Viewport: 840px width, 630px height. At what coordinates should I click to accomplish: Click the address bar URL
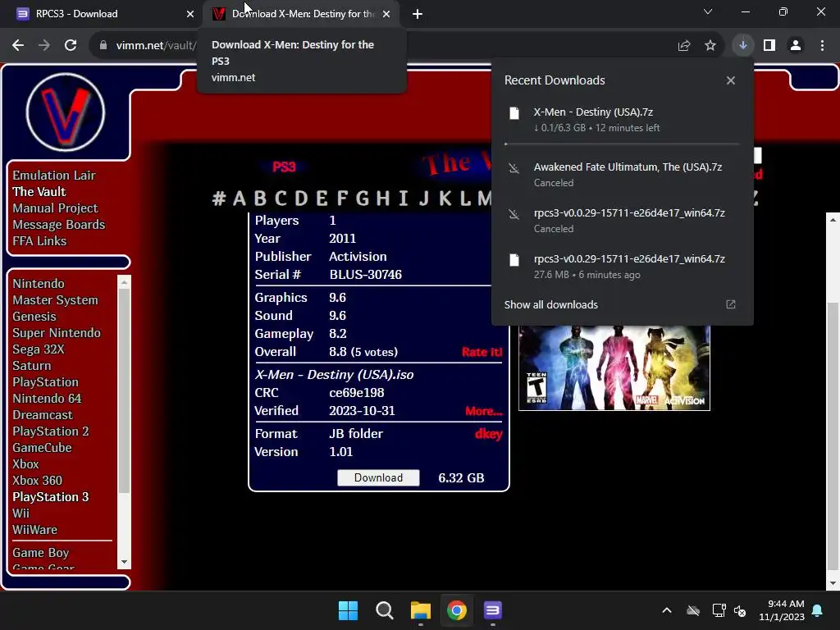[157, 46]
